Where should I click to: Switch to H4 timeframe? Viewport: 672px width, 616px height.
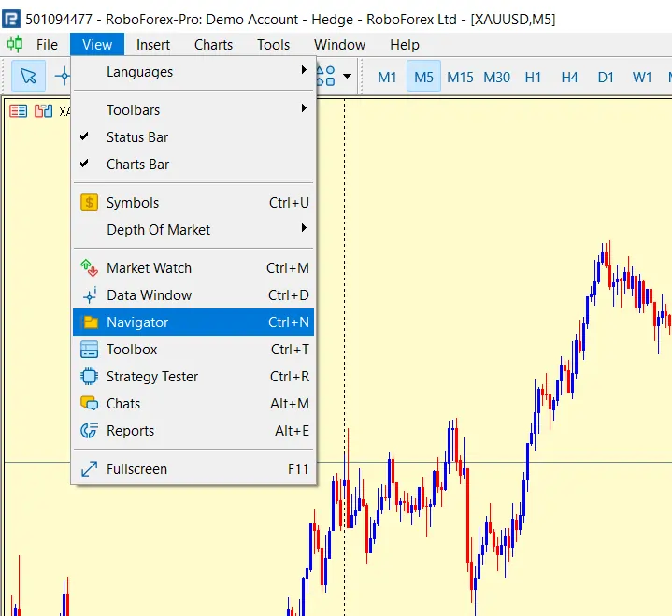(569, 78)
